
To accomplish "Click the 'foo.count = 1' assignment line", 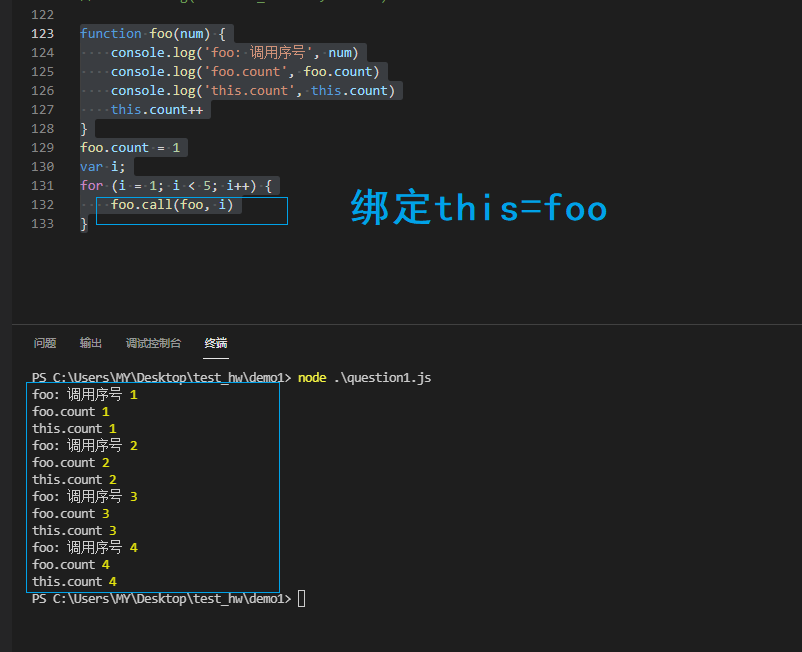I will [130, 148].
